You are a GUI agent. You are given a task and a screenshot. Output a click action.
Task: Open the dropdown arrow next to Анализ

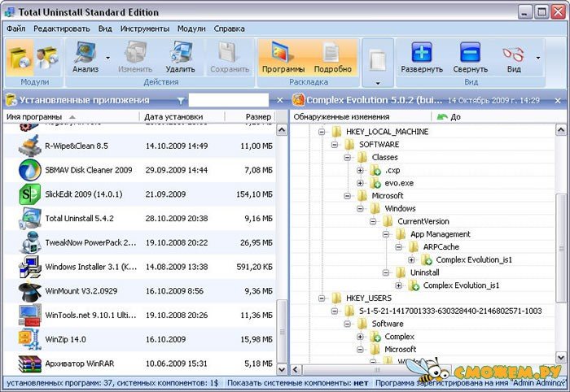pyautogui.click(x=107, y=58)
